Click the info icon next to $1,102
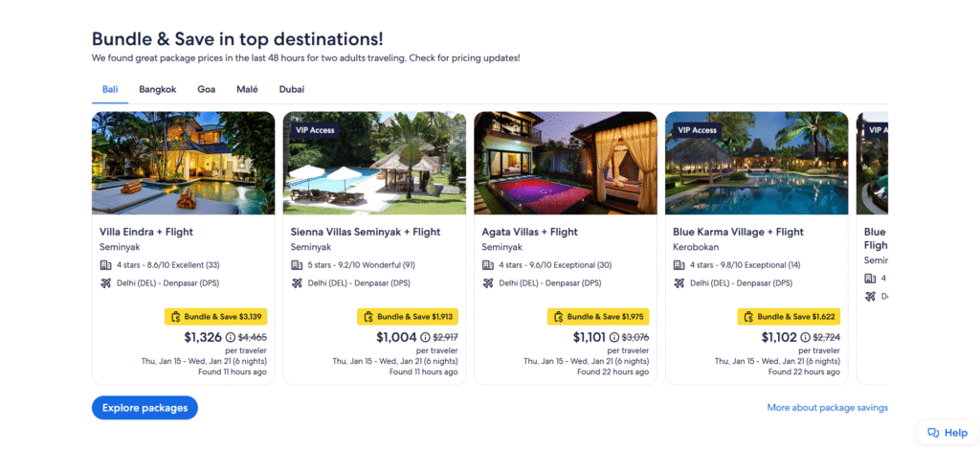 (x=804, y=337)
